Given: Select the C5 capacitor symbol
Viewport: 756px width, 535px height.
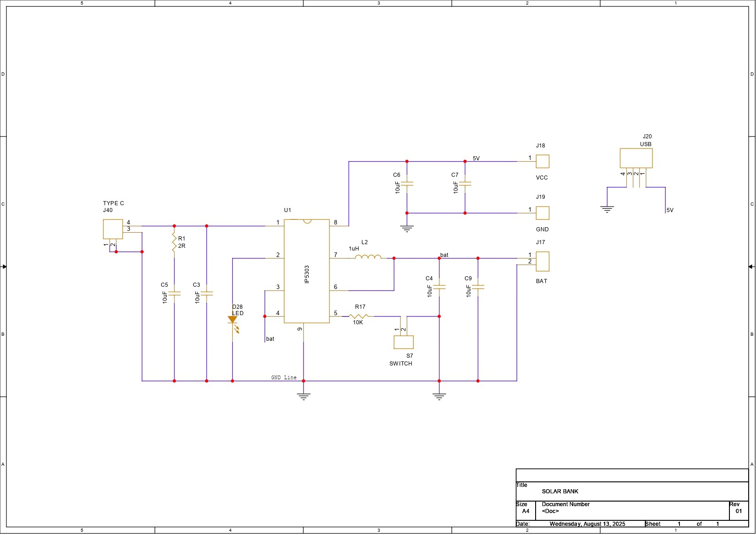Looking at the screenshot, I should (174, 294).
